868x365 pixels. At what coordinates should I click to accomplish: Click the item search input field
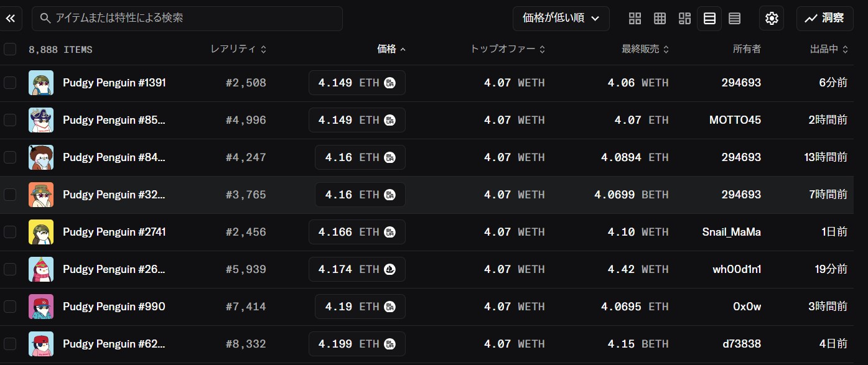pyautogui.click(x=187, y=18)
